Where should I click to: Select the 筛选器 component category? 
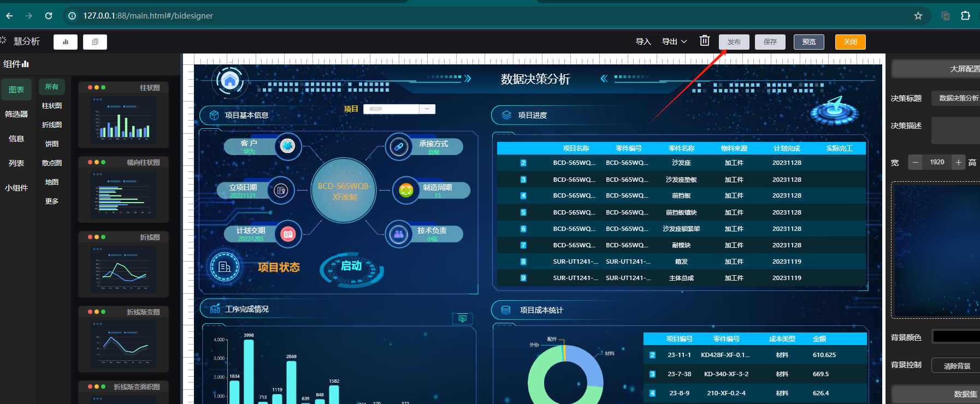[16, 114]
